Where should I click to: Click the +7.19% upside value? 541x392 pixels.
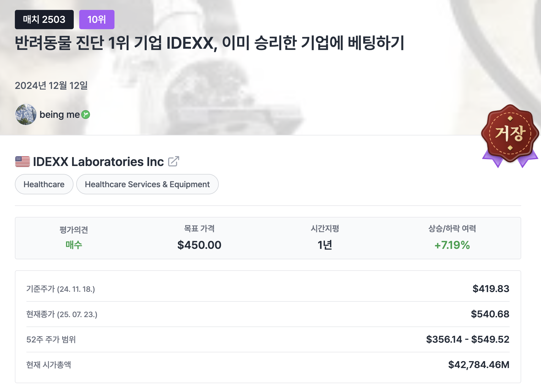tap(452, 245)
